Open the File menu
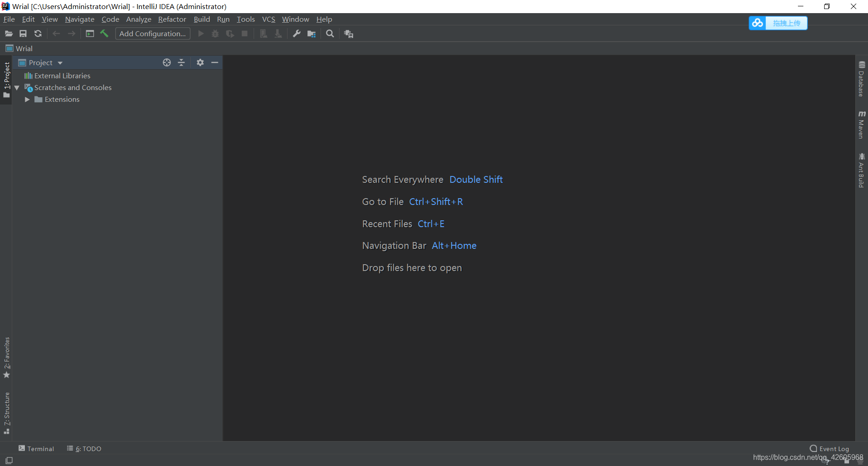868x466 pixels. [x=9, y=19]
